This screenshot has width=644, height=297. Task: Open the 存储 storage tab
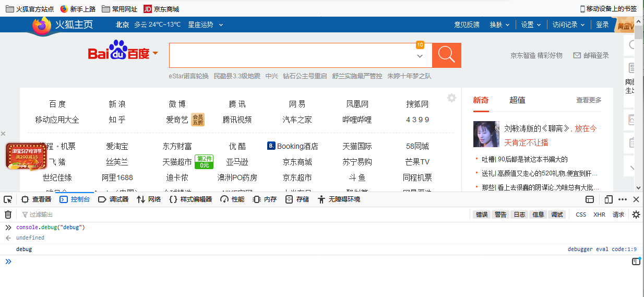[x=297, y=199]
